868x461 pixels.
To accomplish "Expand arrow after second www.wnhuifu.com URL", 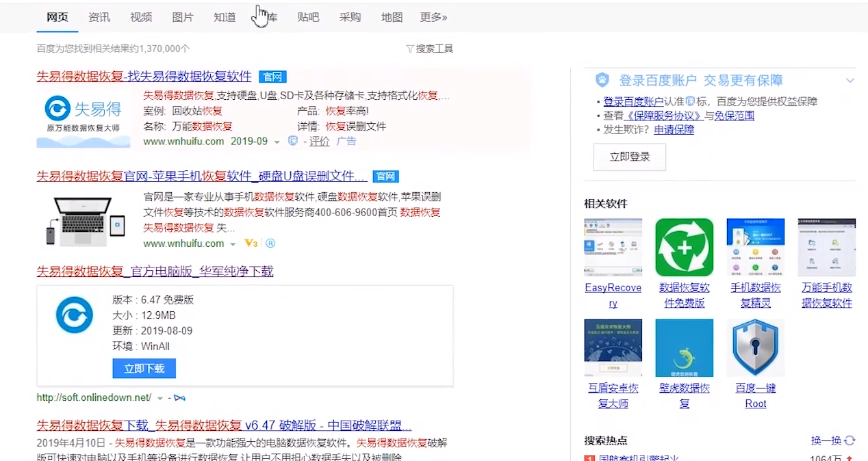I will pos(233,244).
